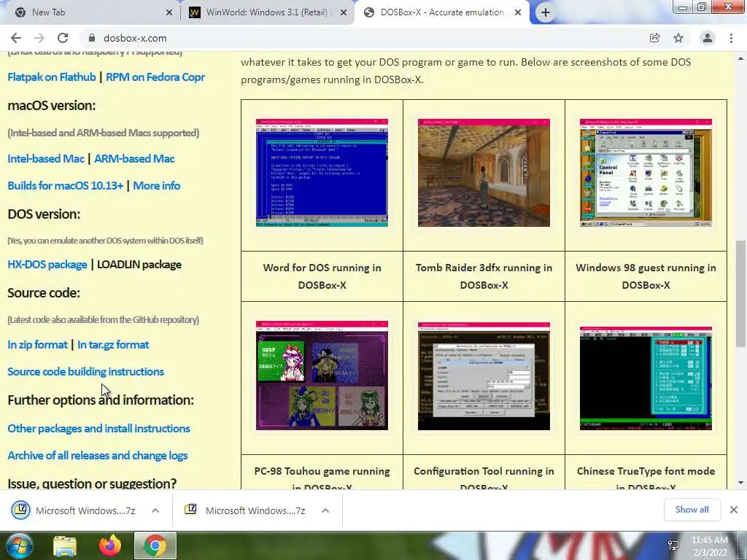Open Archive of all releases and change logs

pos(98,456)
